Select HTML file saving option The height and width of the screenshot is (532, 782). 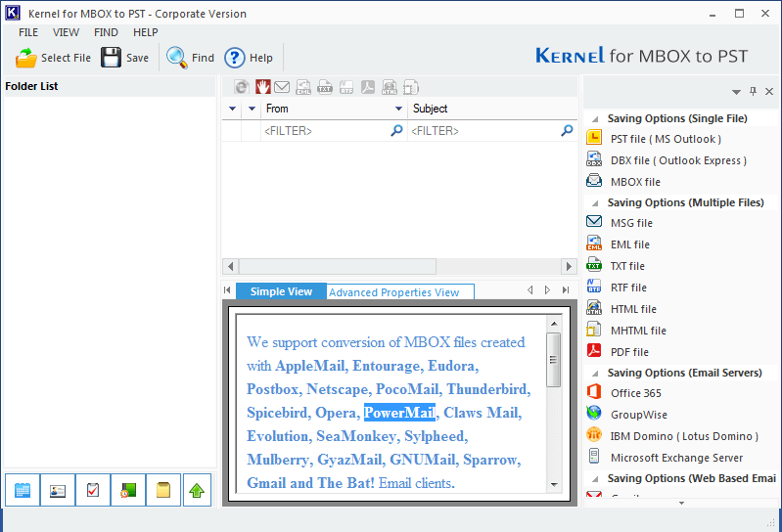pos(633,309)
